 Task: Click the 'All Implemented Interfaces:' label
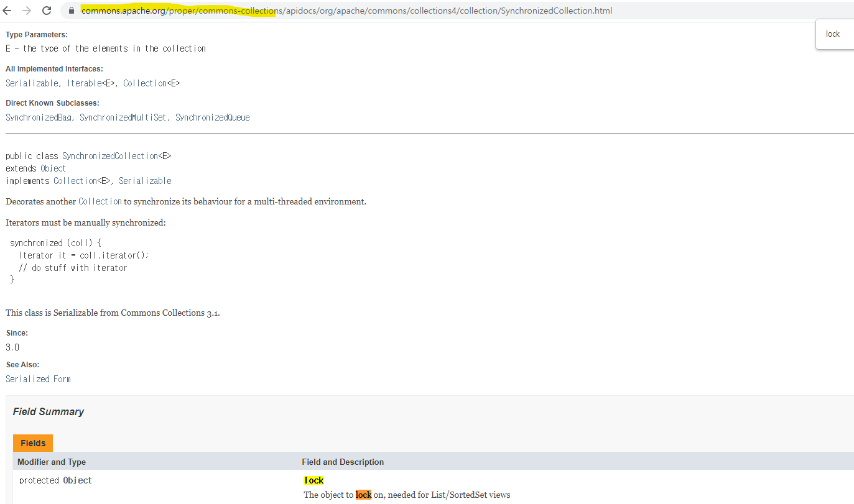pos(54,69)
